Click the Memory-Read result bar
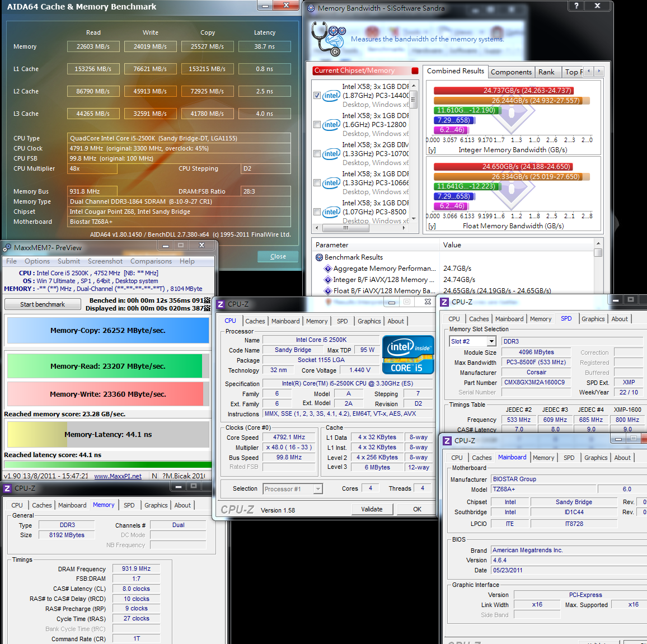Image resolution: width=647 pixels, height=644 pixels. tap(108, 366)
